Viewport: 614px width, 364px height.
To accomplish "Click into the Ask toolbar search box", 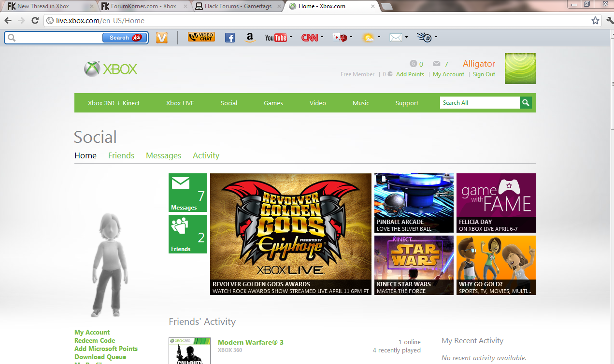I will pos(59,38).
